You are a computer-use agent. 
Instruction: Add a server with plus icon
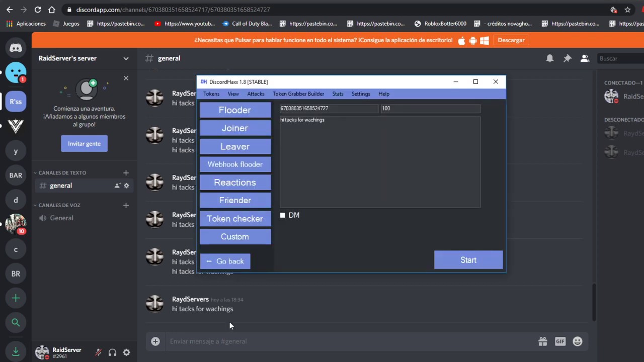tap(16, 298)
